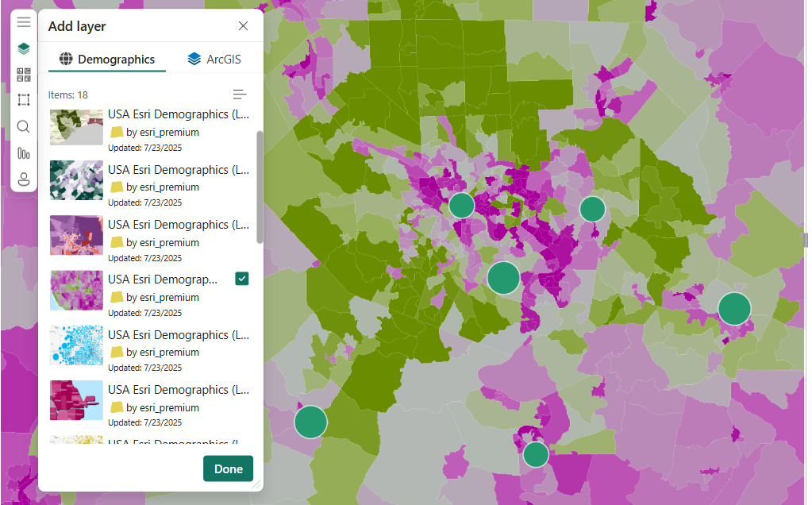812x505 pixels.
Task: Open the charts panel icon
Action: (23, 153)
